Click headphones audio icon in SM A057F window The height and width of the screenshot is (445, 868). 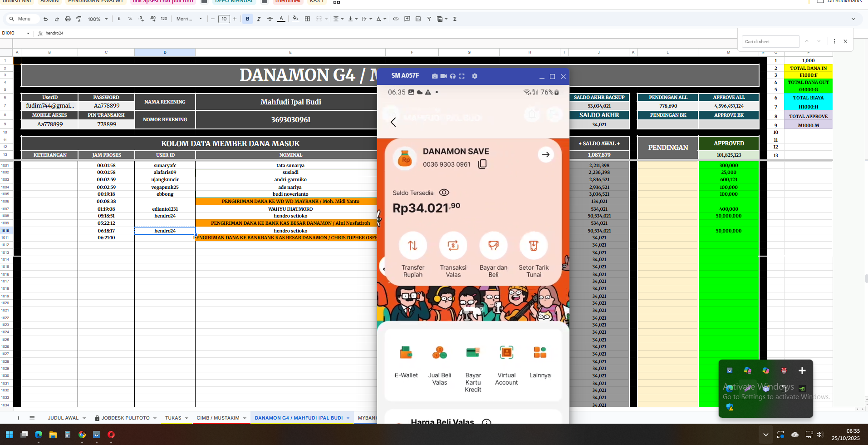[x=452, y=76]
